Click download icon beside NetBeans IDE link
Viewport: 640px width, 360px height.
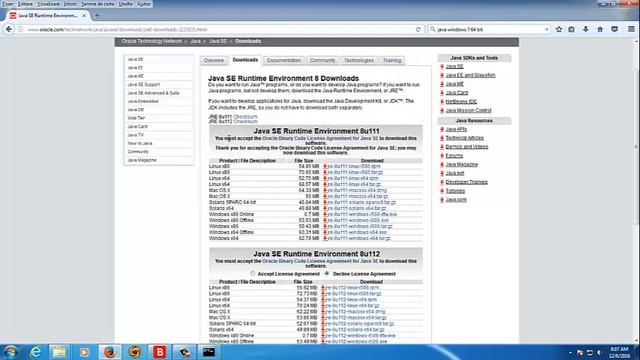coord(442,102)
